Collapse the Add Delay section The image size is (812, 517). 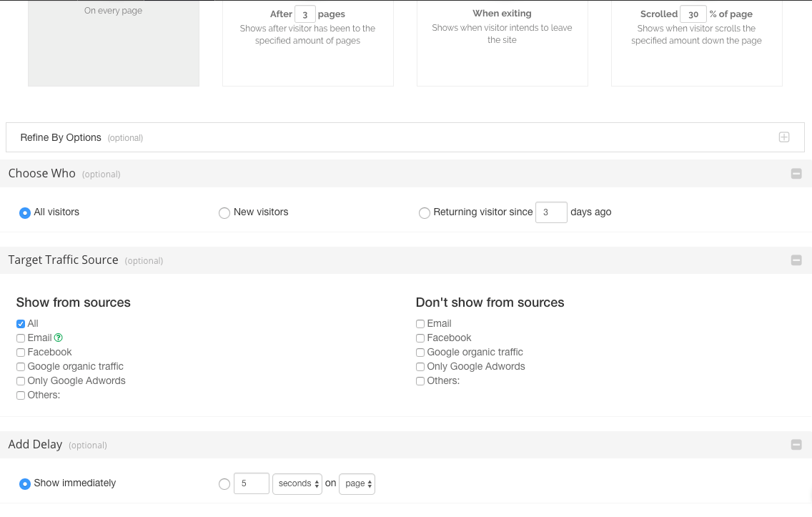[796, 445]
